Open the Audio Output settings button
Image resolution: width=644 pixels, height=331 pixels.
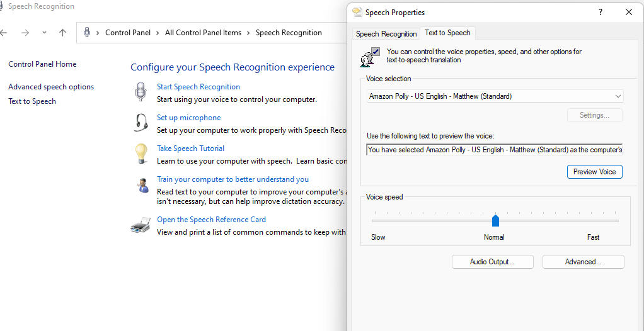pos(492,262)
